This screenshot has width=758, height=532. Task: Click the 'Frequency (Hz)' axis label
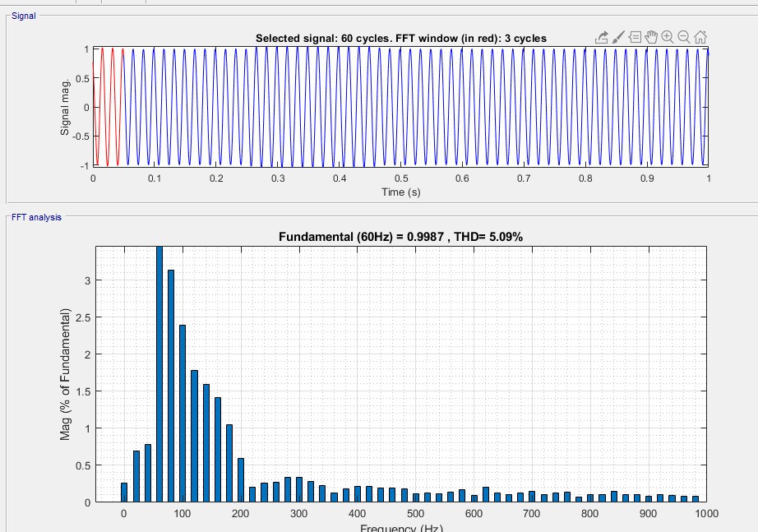[x=401, y=528]
